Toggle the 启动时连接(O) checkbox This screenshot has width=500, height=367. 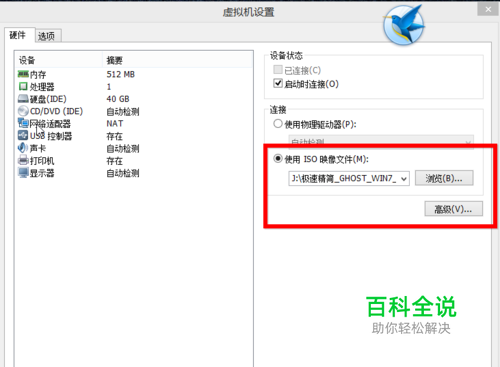(278, 83)
